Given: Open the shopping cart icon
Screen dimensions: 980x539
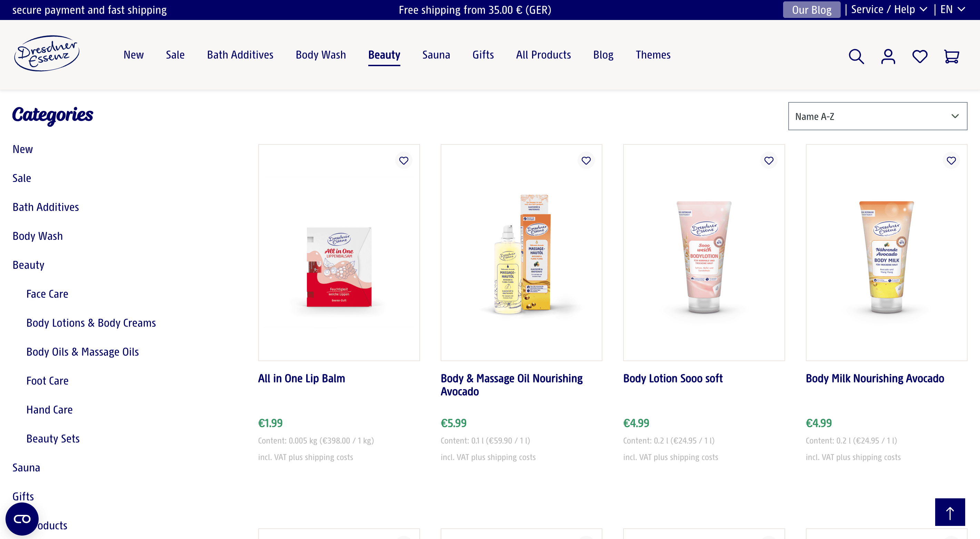Looking at the screenshot, I should tap(951, 56).
